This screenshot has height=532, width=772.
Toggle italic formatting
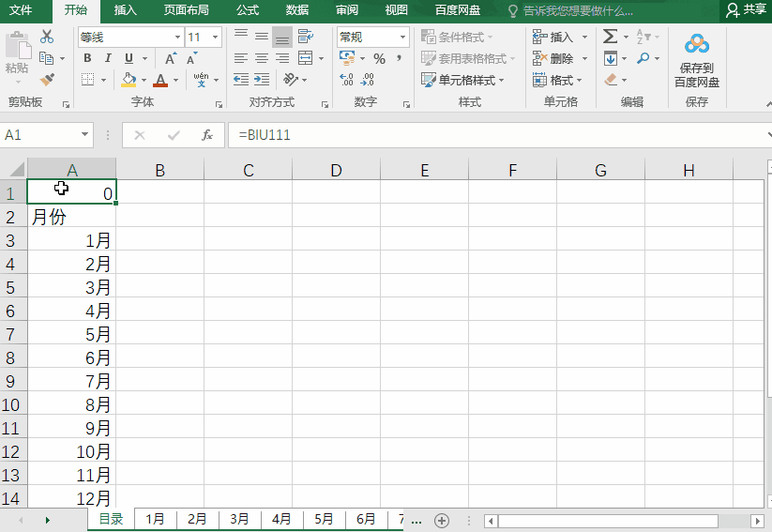click(108, 58)
